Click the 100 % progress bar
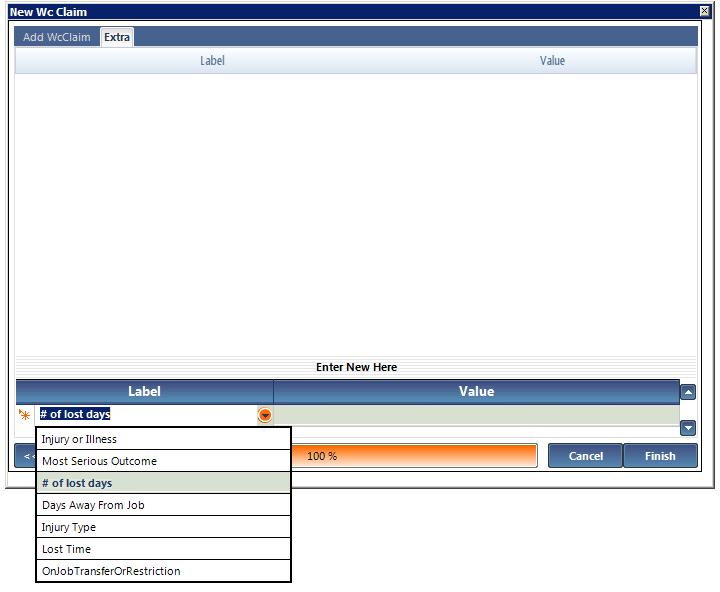The width and height of the screenshot is (720, 592). coord(414,456)
